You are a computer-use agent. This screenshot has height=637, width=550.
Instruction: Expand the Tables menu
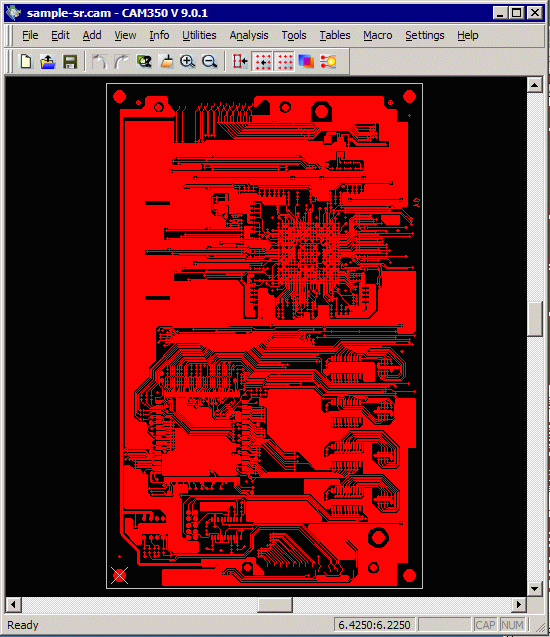pos(335,35)
